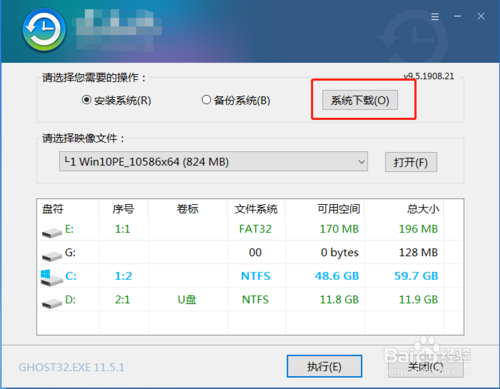Click the 关闭(C) button
The height and width of the screenshot is (389, 500).
click(426, 366)
